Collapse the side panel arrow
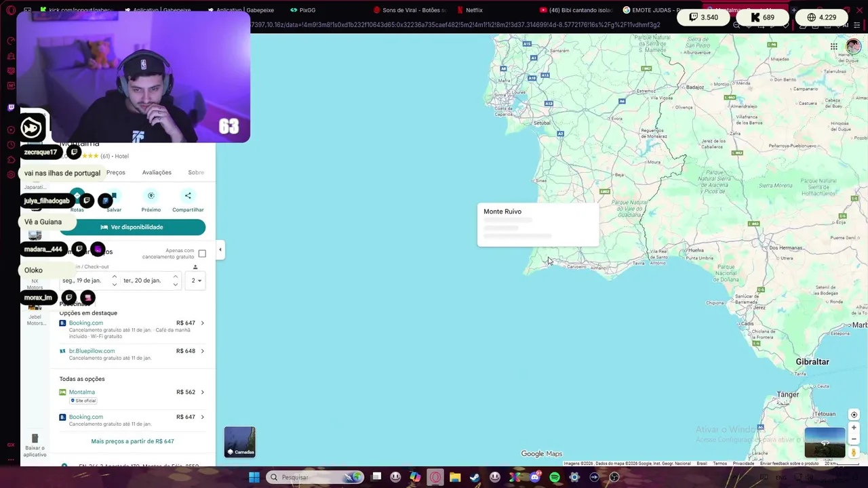868x488 pixels. (220, 250)
